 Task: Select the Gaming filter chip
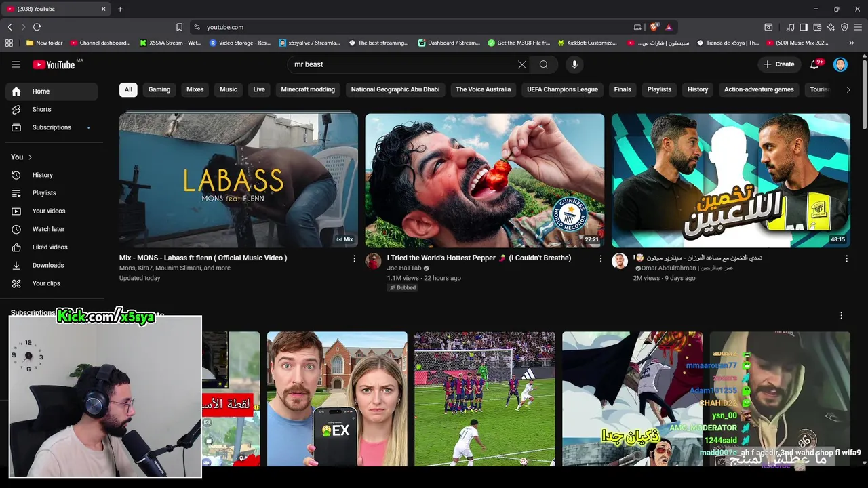point(159,89)
